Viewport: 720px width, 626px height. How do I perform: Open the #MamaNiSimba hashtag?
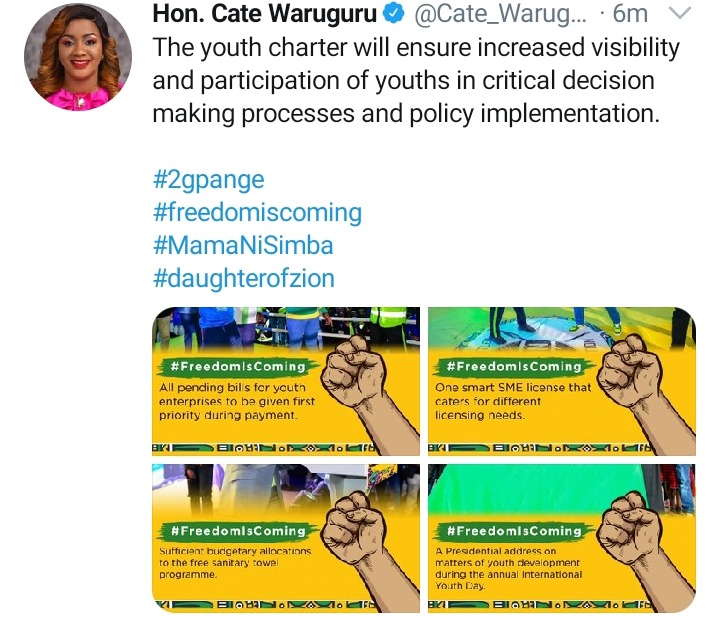pyautogui.click(x=243, y=245)
